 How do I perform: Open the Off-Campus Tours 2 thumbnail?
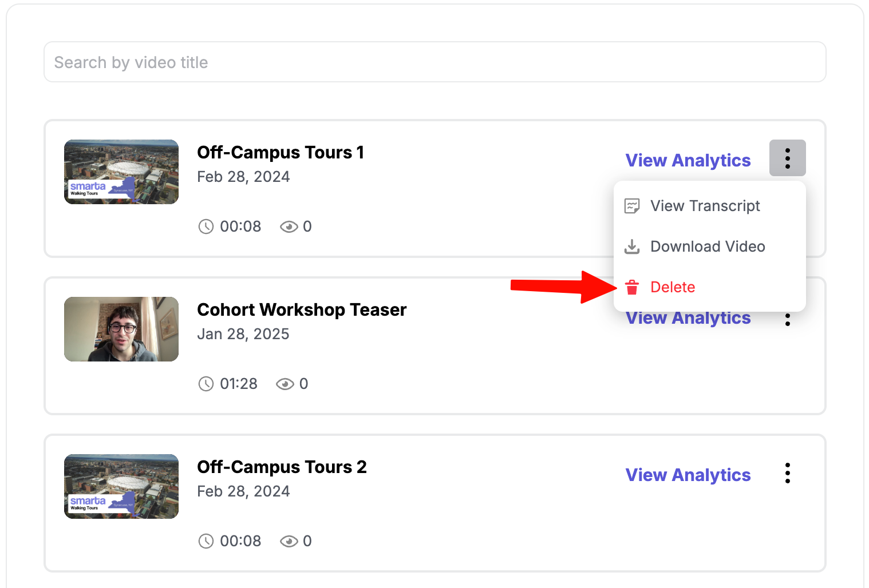tap(121, 486)
